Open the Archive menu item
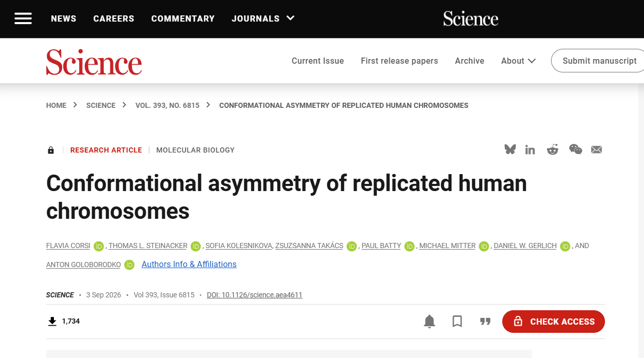 point(469,61)
